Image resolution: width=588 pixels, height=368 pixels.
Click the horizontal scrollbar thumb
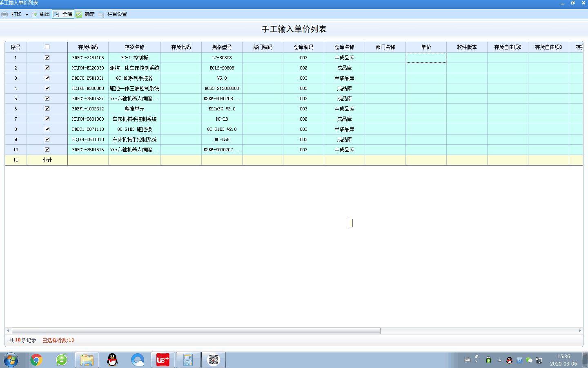click(x=196, y=330)
